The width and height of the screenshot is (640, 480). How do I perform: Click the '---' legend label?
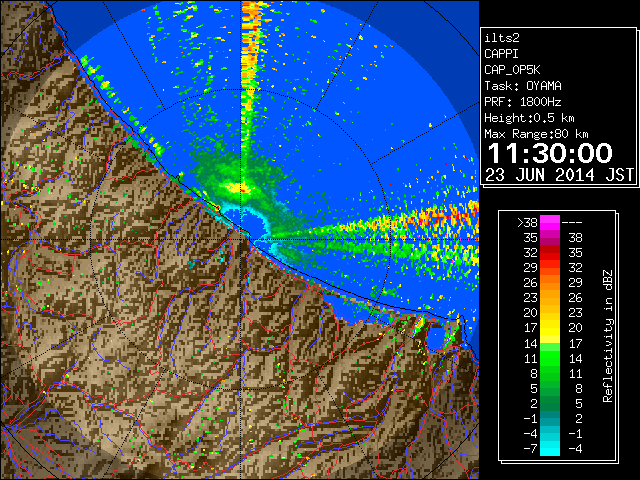pyautogui.click(x=572, y=222)
